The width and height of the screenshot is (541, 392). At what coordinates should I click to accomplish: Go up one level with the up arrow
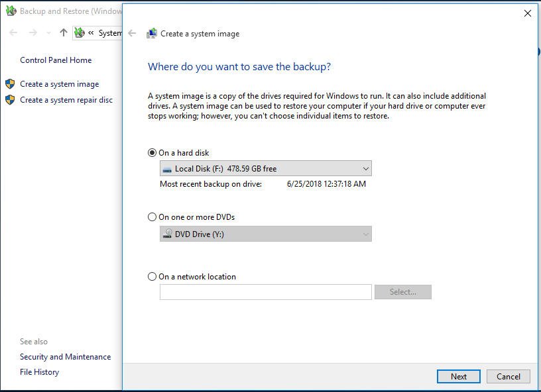click(64, 32)
